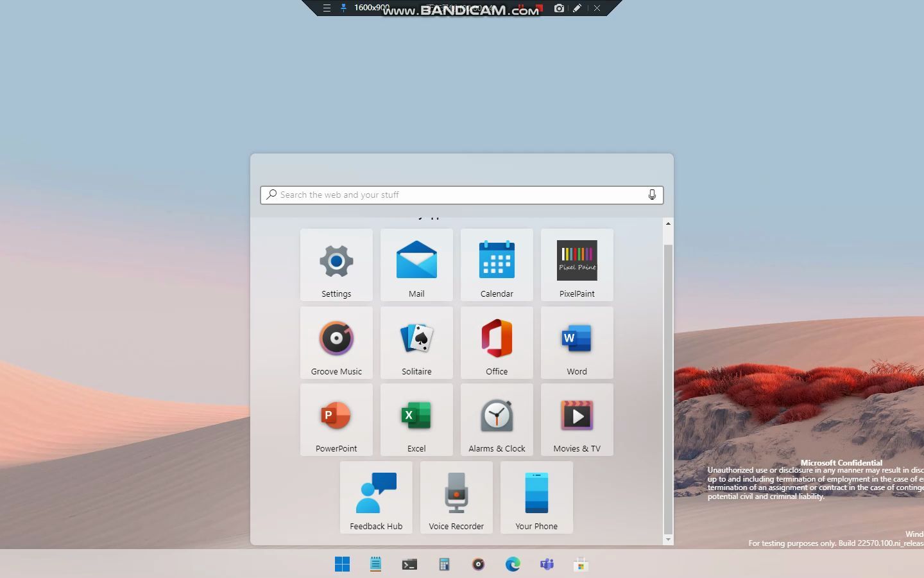Click the app list vertical scrollbar thumb
924x578 pixels.
(668, 389)
